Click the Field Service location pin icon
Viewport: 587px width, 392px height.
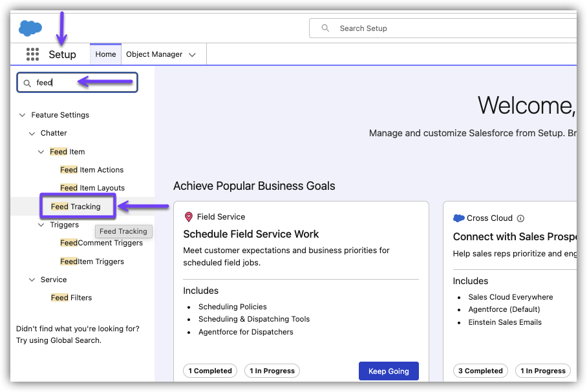click(x=189, y=217)
